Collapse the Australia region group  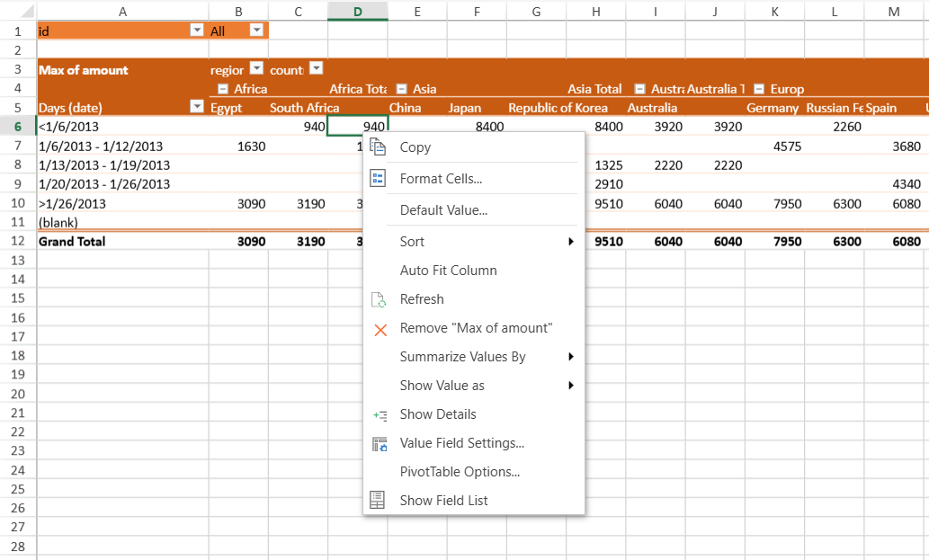(x=639, y=89)
